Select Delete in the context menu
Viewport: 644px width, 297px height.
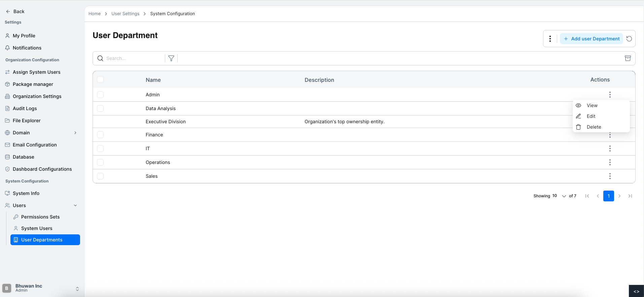coord(594,127)
